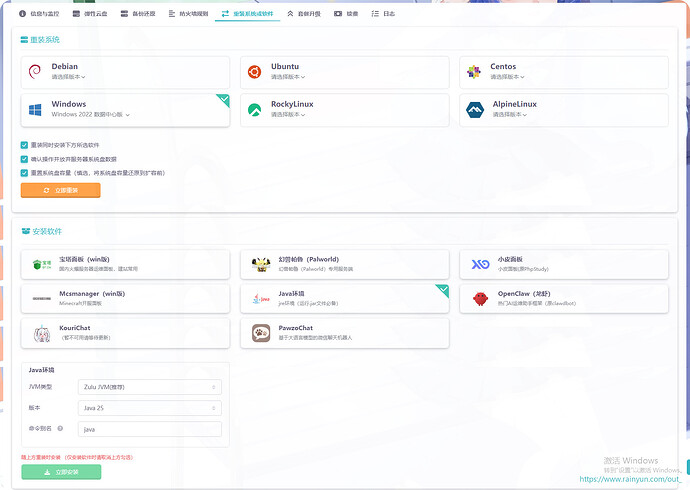Toggle 重置系统盘容量 checkbox
This screenshot has width=690, height=490.
24,173
